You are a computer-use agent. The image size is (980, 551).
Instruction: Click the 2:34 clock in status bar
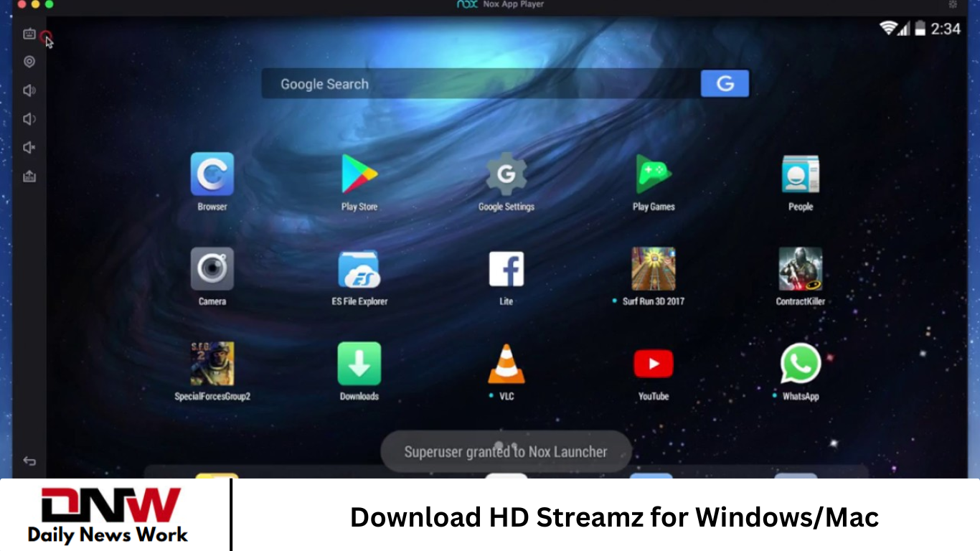(946, 29)
